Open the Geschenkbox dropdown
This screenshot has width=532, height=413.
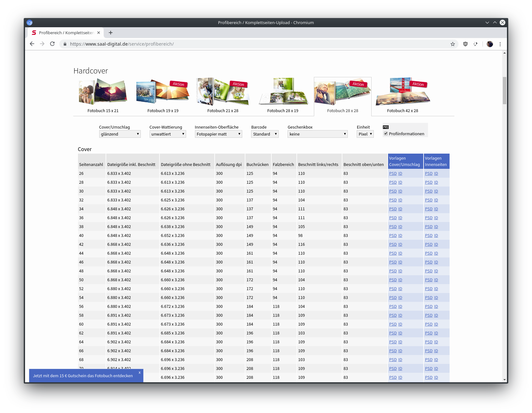317,134
